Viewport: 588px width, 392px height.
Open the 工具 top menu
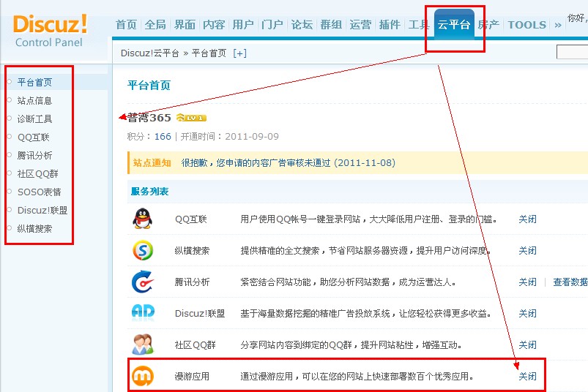419,25
